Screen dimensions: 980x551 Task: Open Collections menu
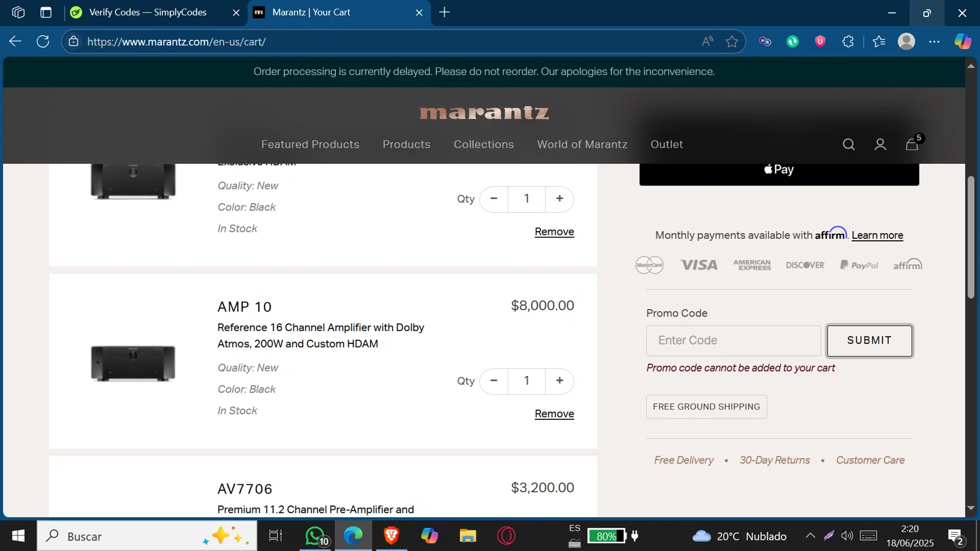pyautogui.click(x=484, y=144)
